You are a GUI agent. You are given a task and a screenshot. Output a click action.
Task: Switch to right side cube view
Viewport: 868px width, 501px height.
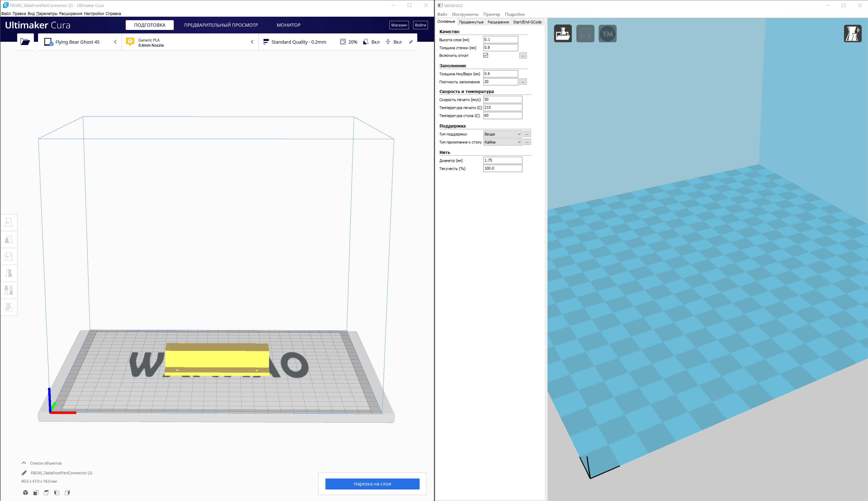click(68, 492)
